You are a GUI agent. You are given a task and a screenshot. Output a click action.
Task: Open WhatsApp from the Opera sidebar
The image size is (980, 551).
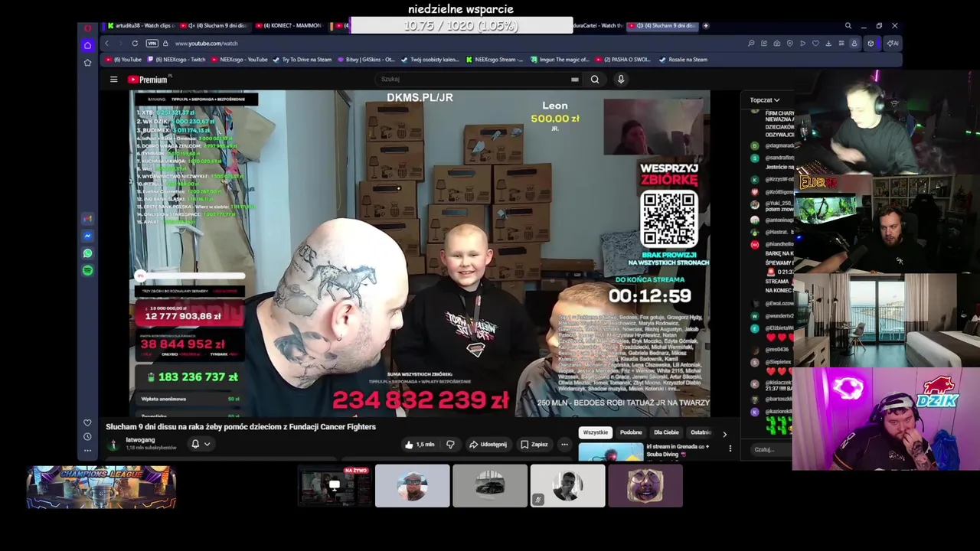(87, 253)
